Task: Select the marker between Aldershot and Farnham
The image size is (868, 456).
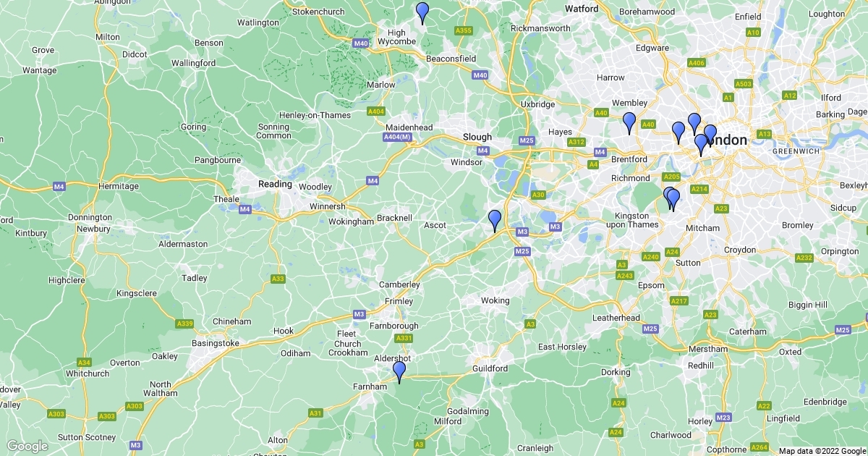Action: pos(399,372)
